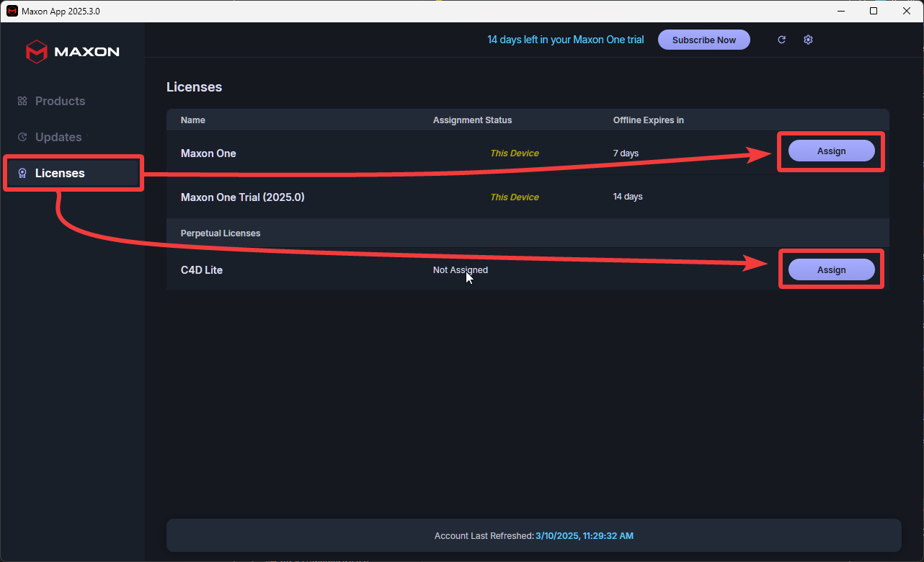Minimize the Maxon App window

(840, 11)
